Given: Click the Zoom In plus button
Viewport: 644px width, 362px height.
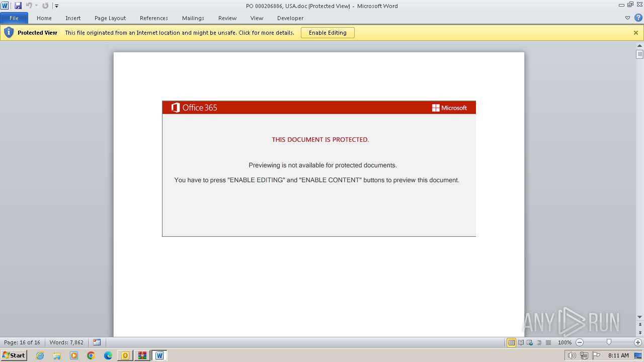Looking at the screenshot, I should (638, 342).
